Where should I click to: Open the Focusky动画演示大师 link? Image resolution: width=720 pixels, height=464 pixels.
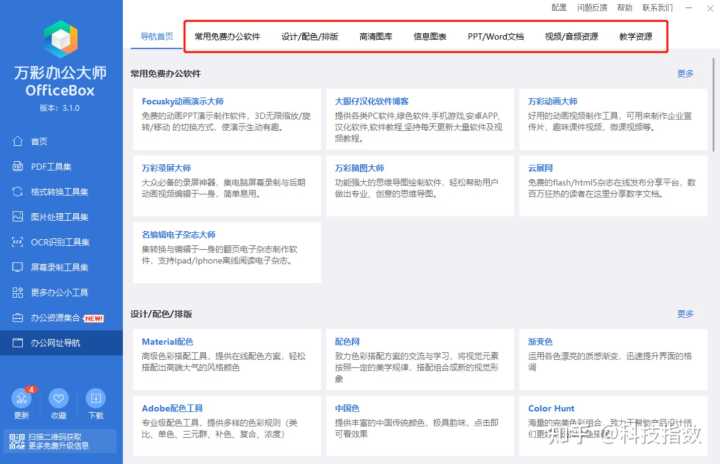coord(183,101)
